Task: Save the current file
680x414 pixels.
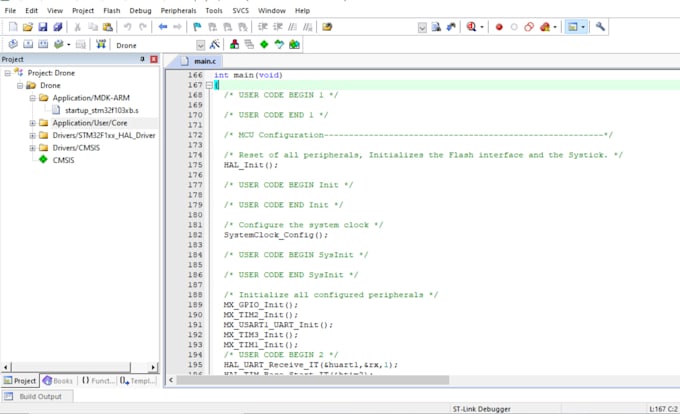Action: click(42, 27)
